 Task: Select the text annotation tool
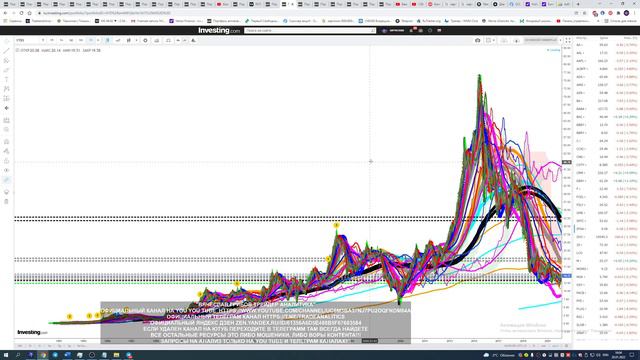click(7, 80)
